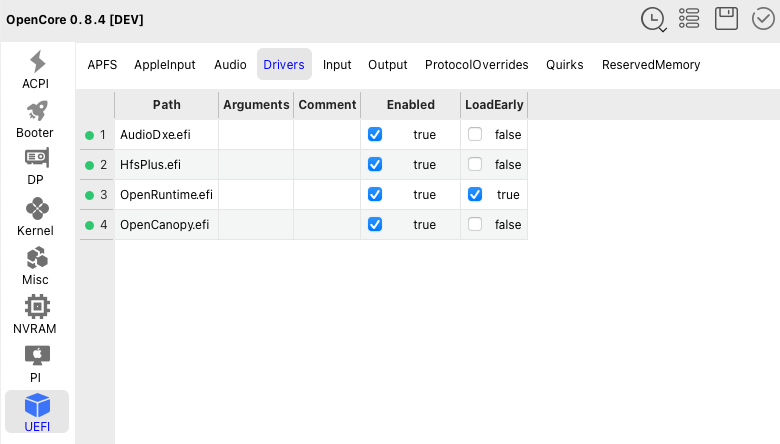The image size is (780, 444).
Task: Disable the AudioDxe.efi Enabled checkbox
Action: [x=375, y=134]
